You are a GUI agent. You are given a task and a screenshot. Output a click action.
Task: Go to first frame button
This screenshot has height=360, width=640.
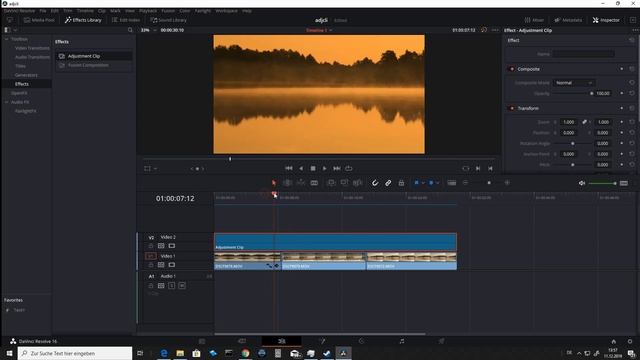click(289, 168)
